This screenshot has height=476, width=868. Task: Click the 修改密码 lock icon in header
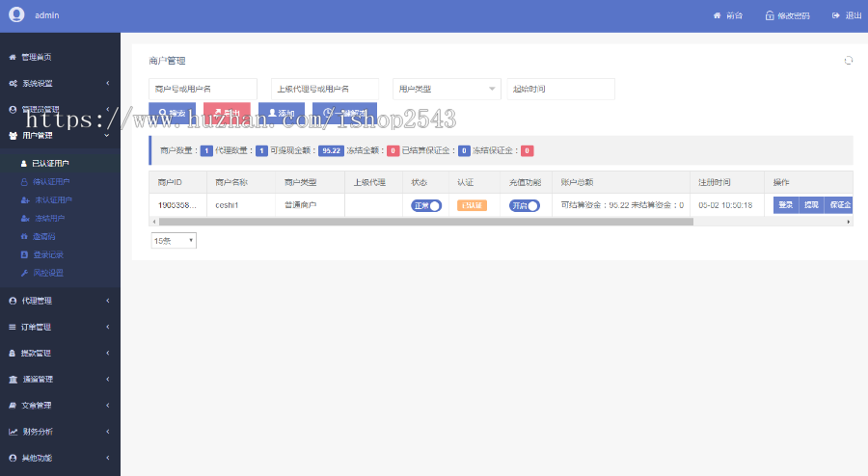(770, 15)
